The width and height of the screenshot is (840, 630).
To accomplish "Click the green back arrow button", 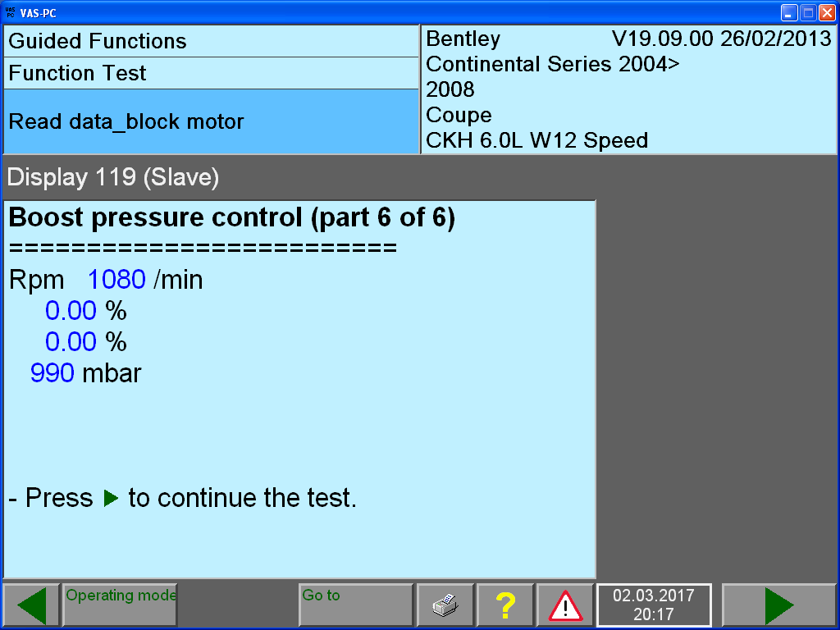I will (31, 606).
